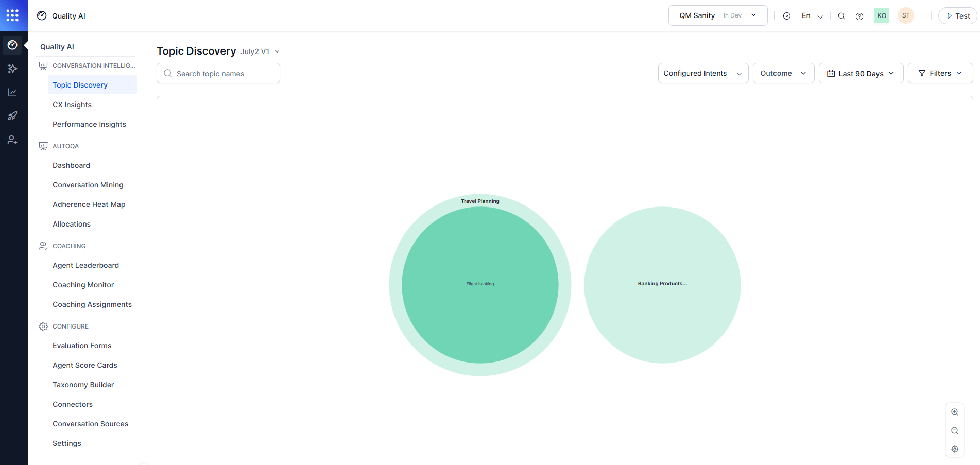980x465 pixels.
Task: Click the Test button
Action: [957, 16]
